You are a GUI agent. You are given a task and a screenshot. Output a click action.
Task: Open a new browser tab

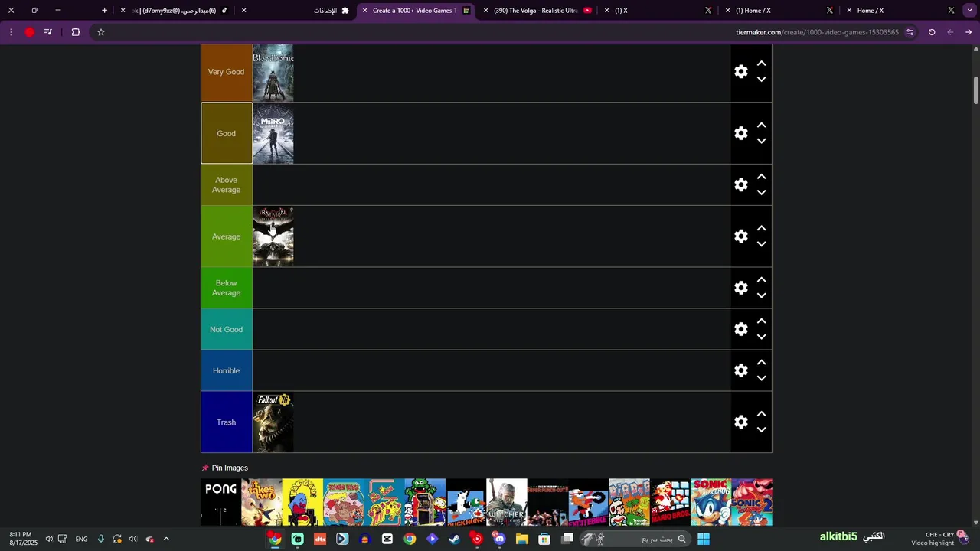point(104,11)
